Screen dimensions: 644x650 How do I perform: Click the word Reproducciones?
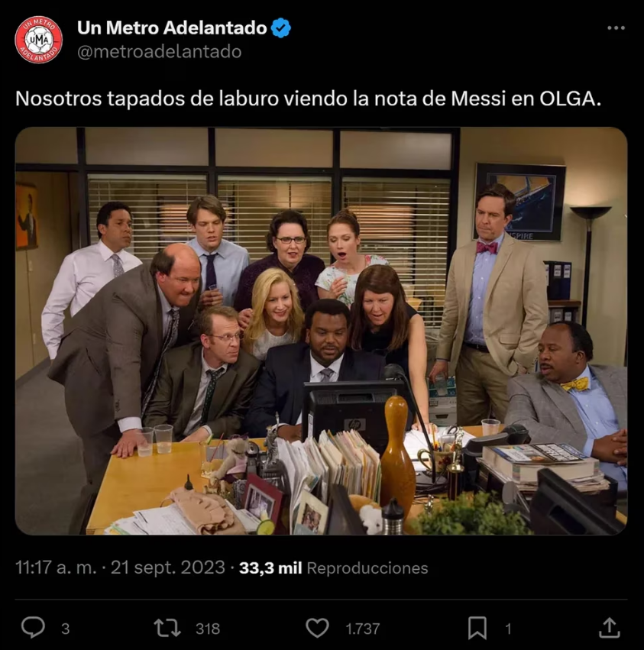click(x=367, y=568)
